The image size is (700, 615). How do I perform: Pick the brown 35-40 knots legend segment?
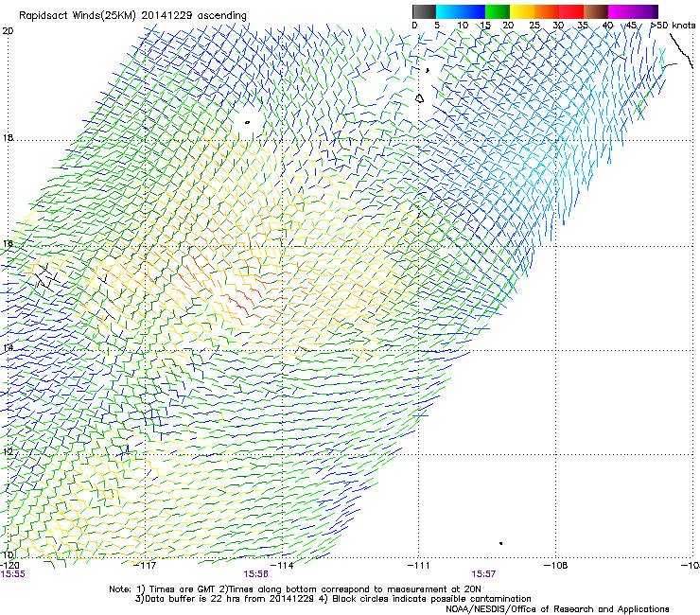[x=596, y=11]
